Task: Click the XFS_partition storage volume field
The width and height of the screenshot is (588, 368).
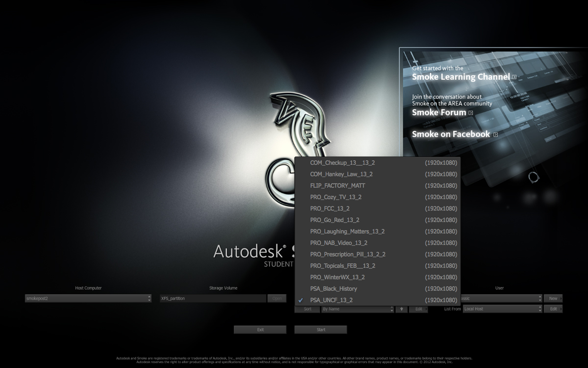Action: tap(213, 298)
